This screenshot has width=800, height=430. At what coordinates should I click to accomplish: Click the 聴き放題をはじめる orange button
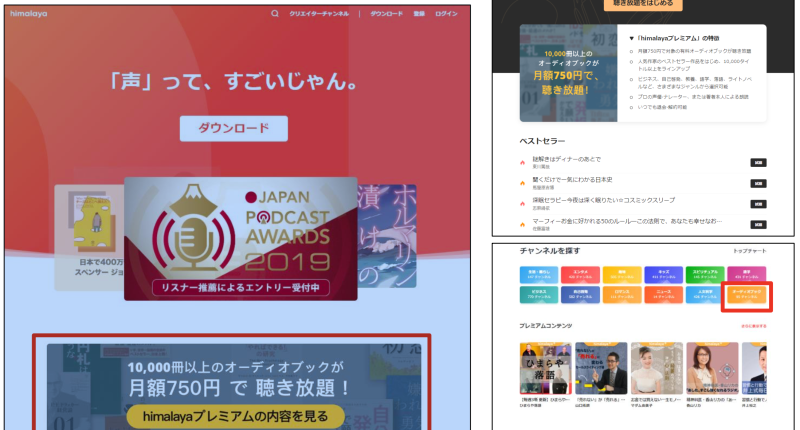point(643,4)
